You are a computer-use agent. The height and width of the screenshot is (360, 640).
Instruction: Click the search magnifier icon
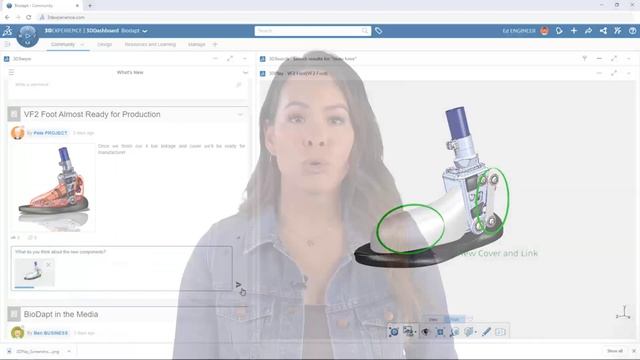coord(364,31)
